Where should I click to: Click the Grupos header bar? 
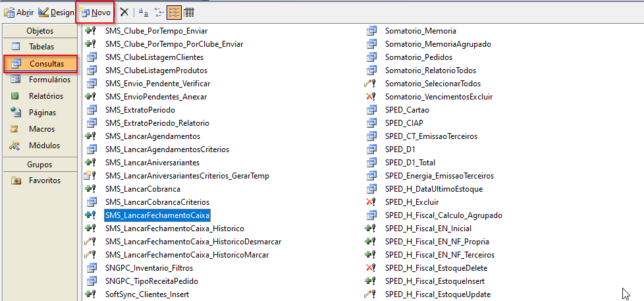pyautogui.click(x=40, y=165)
